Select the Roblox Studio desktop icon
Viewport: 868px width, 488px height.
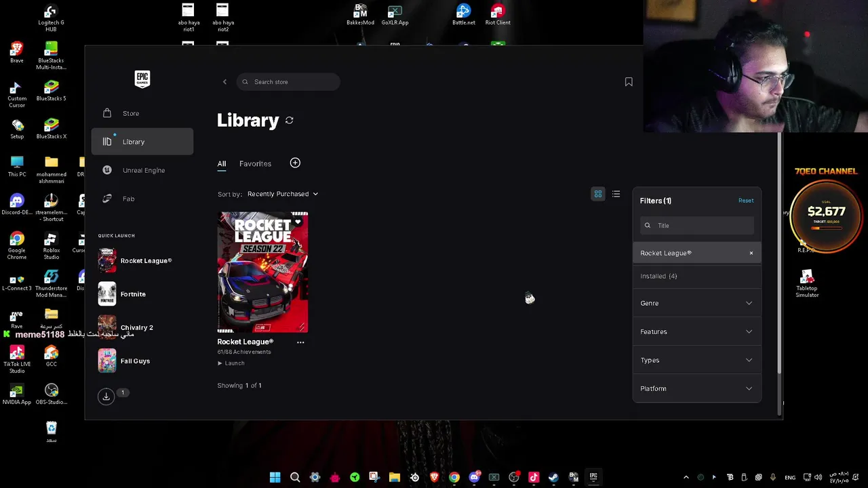[x=51, y=245]
